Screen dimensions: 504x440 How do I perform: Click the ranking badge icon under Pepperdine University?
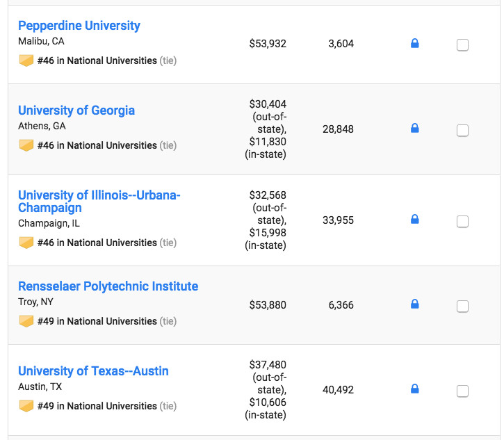coord(26,60)
